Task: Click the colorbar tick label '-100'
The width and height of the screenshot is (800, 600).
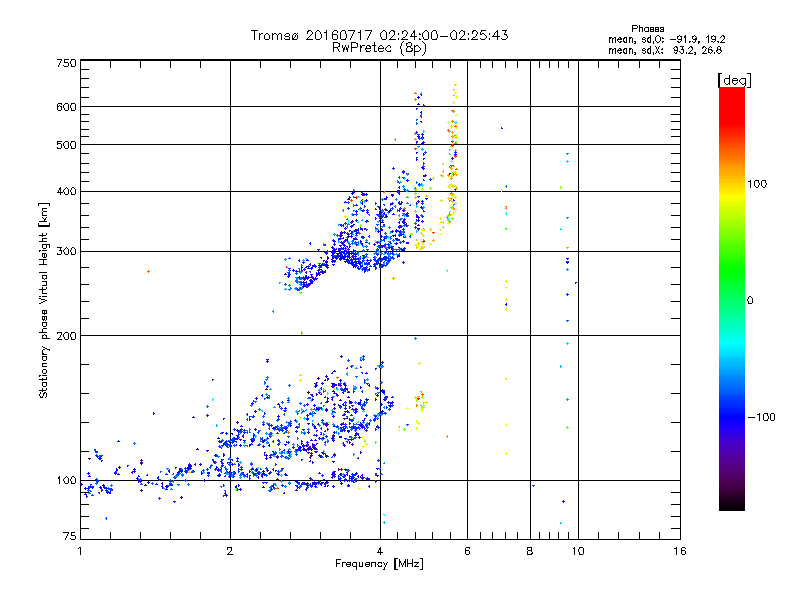Action: 761,417
